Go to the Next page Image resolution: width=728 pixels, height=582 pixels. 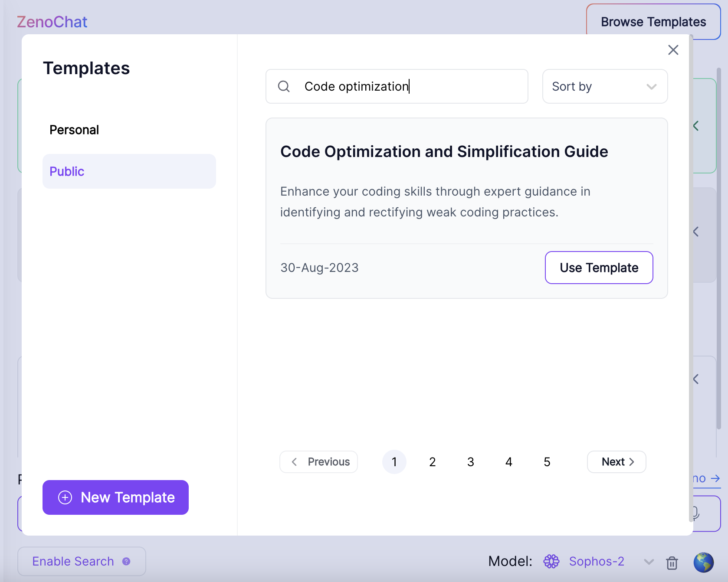tap(616, 462)
